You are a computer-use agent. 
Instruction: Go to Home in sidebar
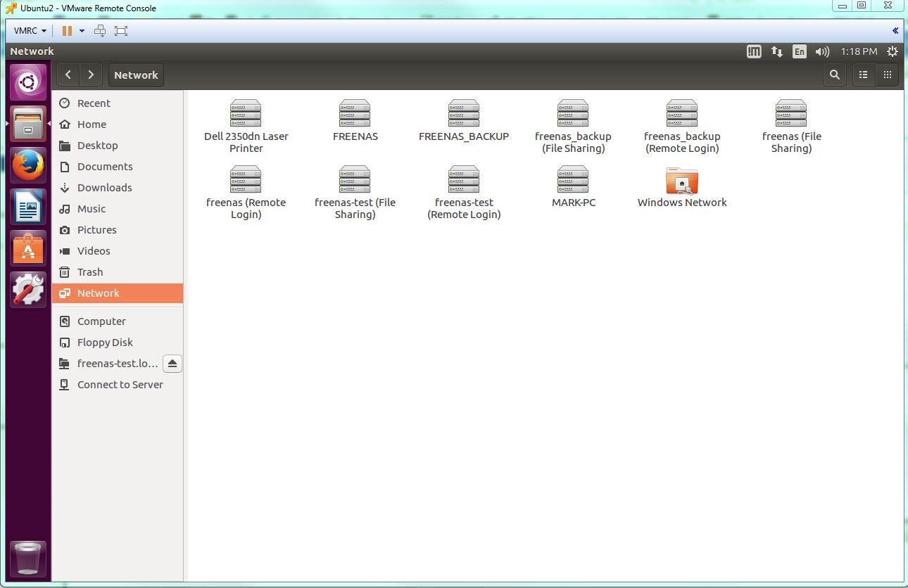tap(117, 124)
